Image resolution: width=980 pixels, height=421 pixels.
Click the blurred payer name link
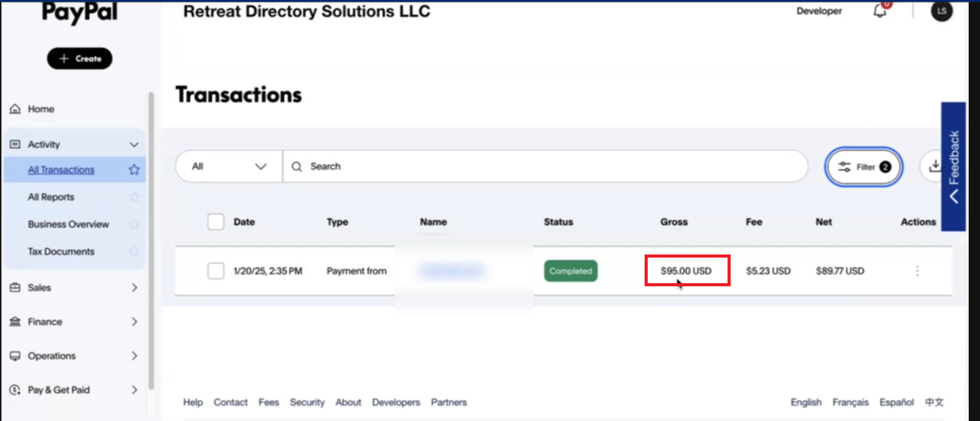(453, 271)
